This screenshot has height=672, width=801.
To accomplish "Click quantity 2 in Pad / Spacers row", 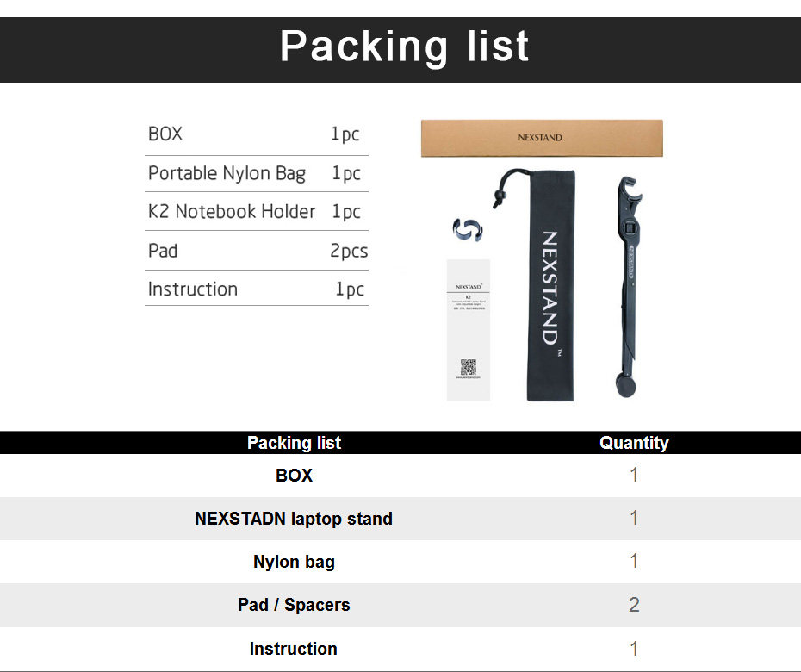I will pos(634,605).
